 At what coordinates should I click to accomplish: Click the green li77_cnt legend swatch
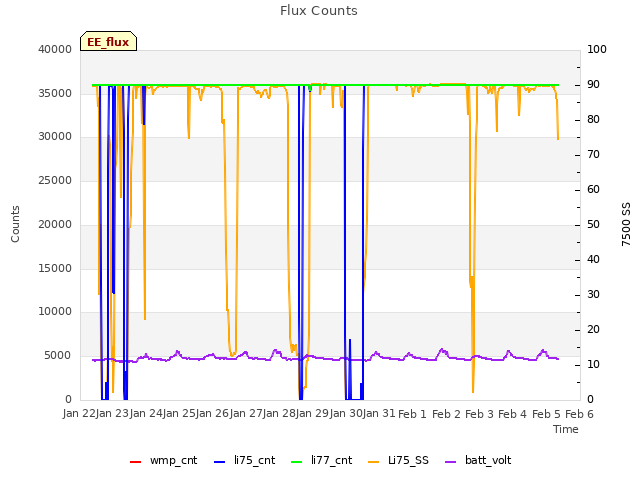tap(296, 462)
